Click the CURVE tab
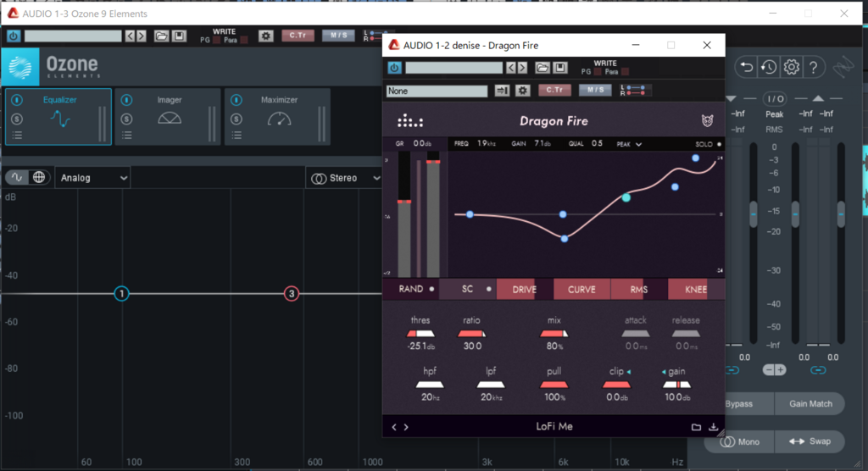This screenshot has width=868, height=471. [x=581, y=290]
